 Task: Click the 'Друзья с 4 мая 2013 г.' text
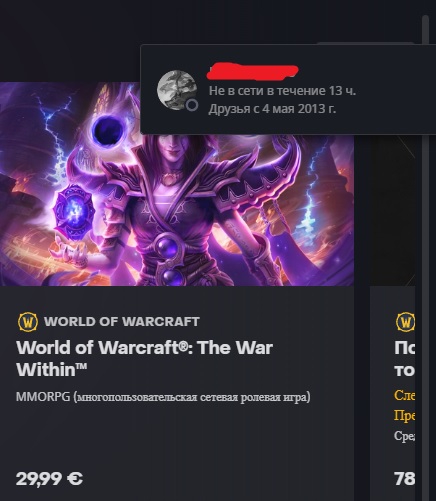[272, 109]
